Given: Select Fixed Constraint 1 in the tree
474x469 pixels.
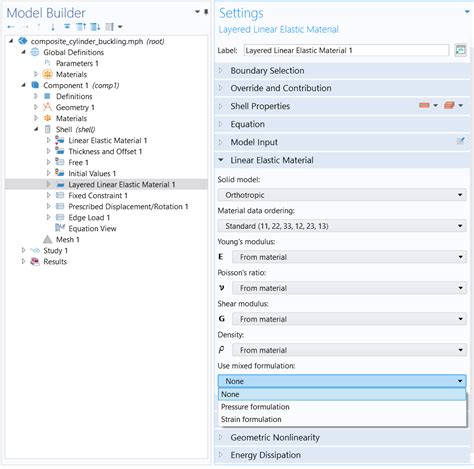Looking at the screenshot, I should tap(98, 195).
